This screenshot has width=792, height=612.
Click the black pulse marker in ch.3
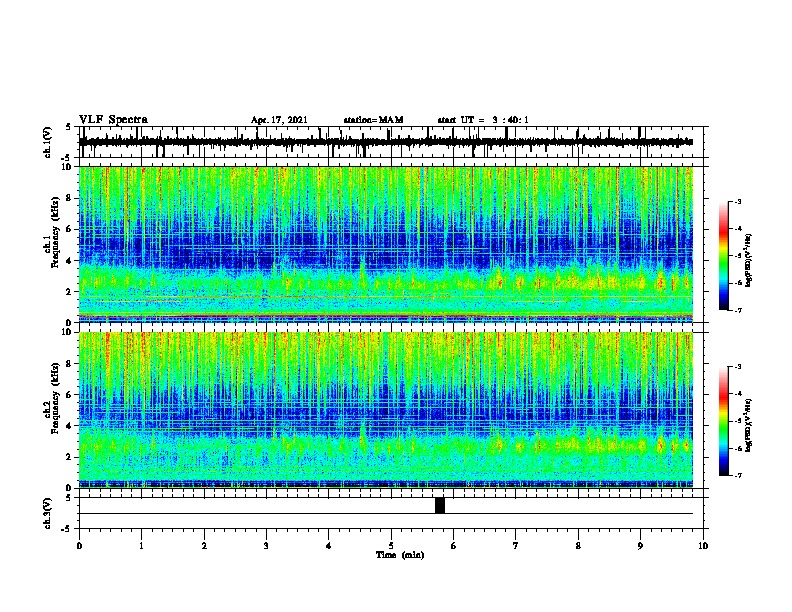440,505
